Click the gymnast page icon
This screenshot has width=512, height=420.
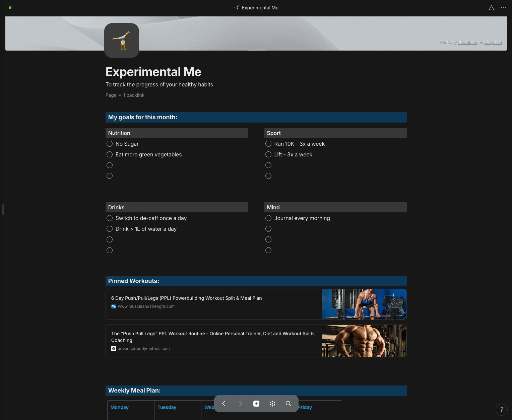(122, 41)
